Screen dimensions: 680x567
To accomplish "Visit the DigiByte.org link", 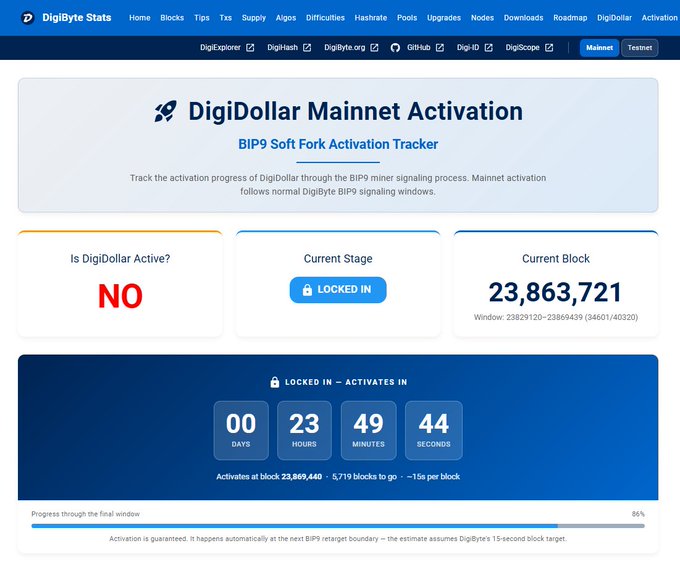I will [345, 48].
